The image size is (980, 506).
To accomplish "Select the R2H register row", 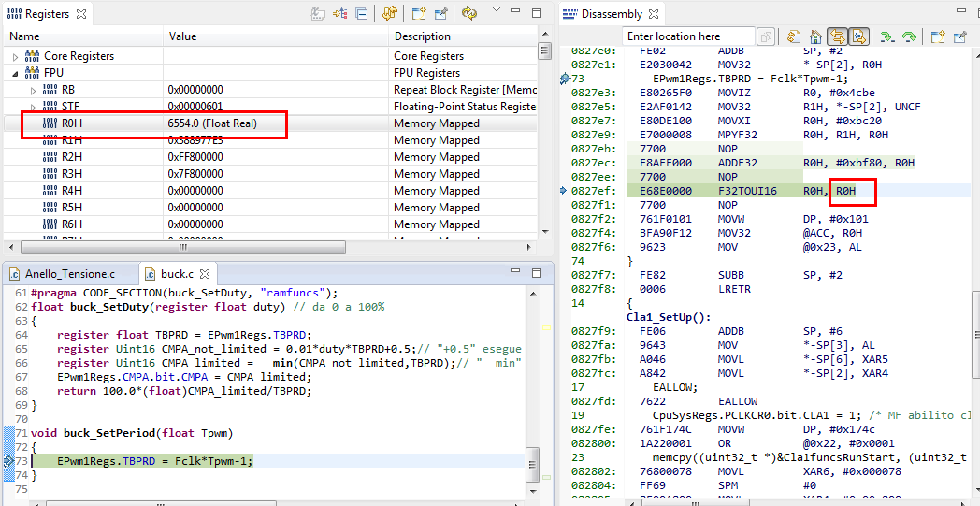I will coord(270,158).
